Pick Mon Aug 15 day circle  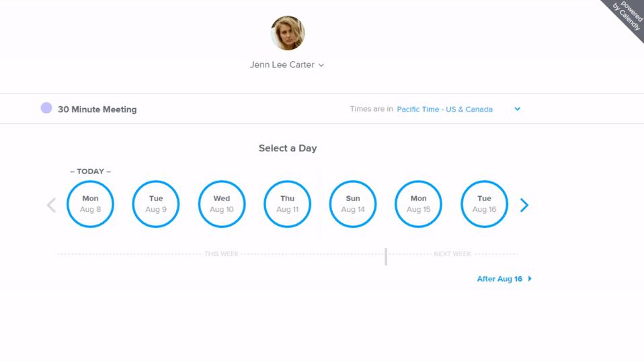tap(419, 204)
